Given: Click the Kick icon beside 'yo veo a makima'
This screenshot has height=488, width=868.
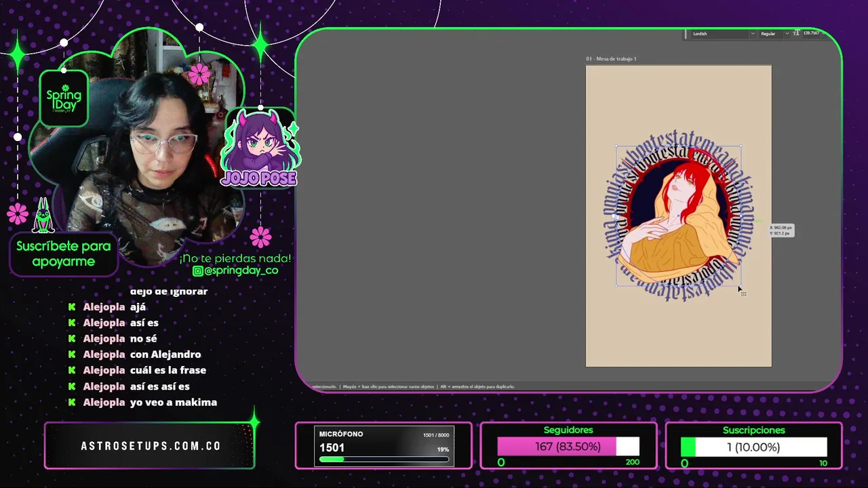Looking at the screenshot, I should pos(72,403).
